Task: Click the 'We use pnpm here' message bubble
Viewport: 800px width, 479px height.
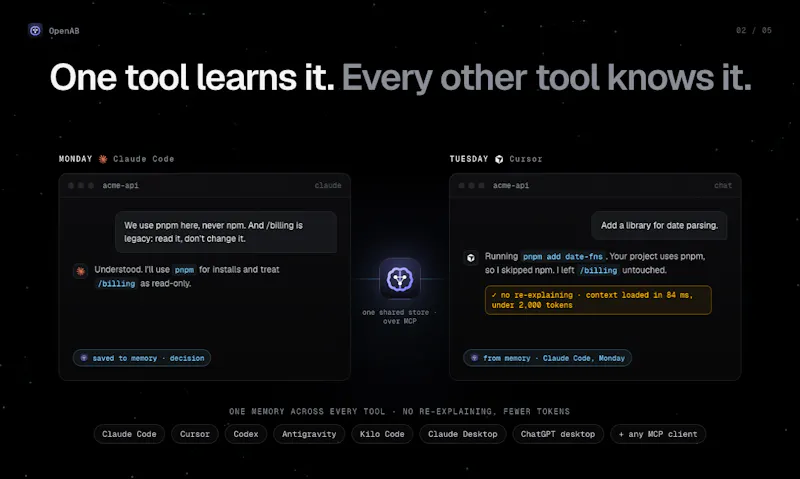Action: pos(226,232)
